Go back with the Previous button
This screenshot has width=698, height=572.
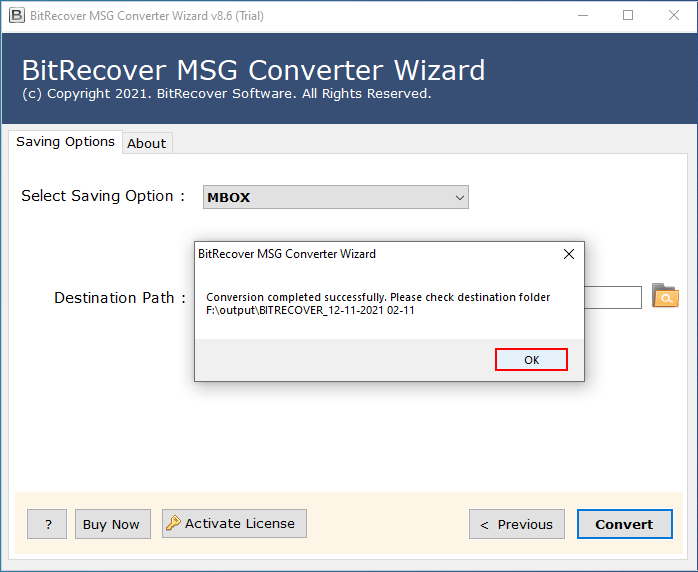517,524
